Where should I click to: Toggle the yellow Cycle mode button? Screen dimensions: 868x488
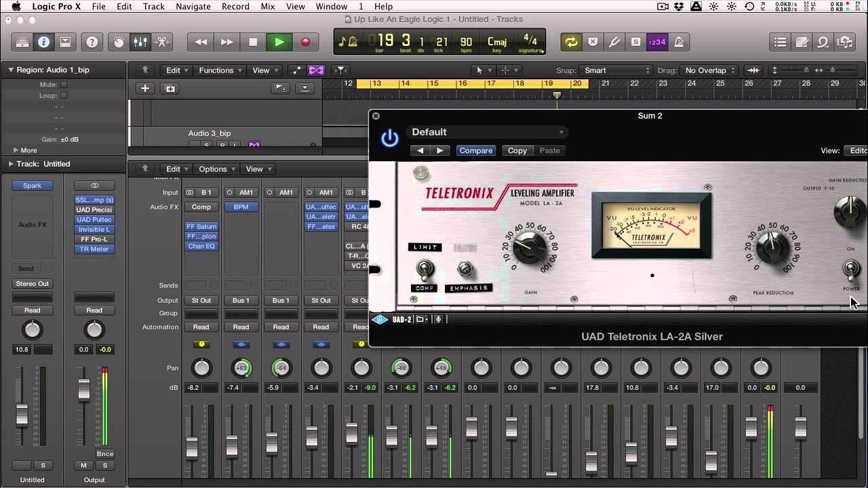(x=571, y=42)
